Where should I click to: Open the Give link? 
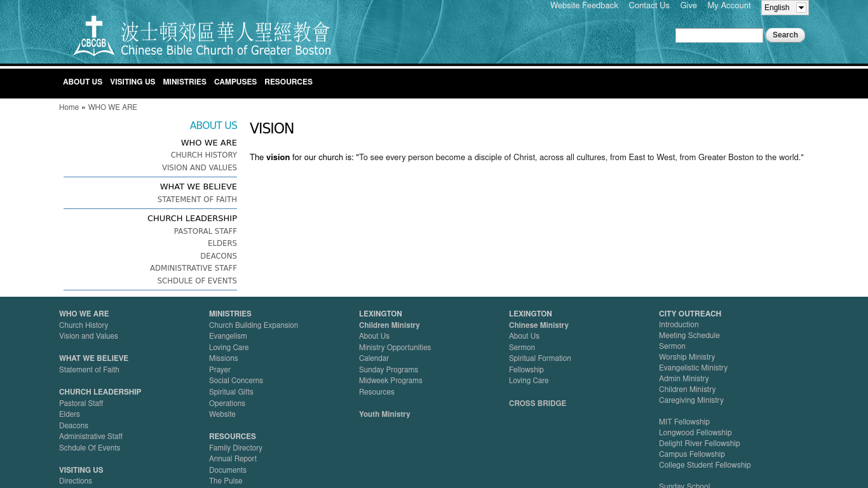pyautogui.click(x=688, y=6)
